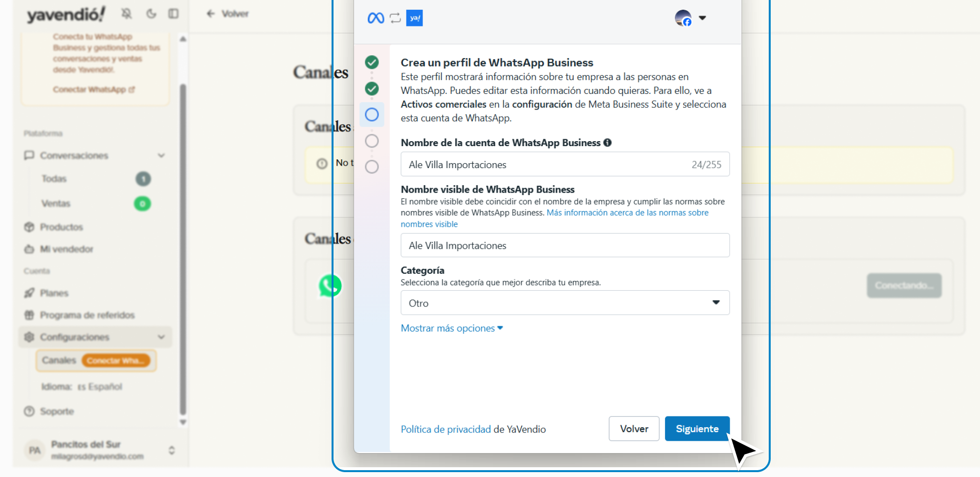The image size is (980, 477).
Task: Click the Mi vendedor bot icon
Action: 29,249
